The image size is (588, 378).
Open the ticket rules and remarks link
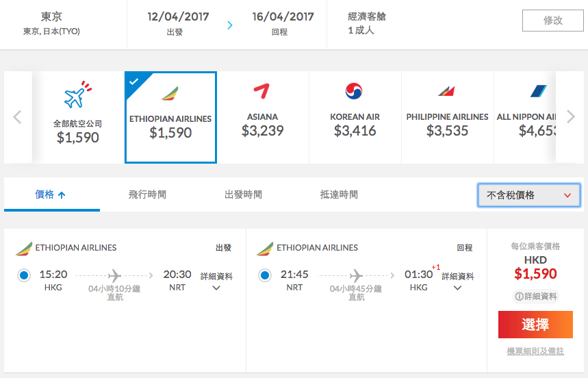535,351
